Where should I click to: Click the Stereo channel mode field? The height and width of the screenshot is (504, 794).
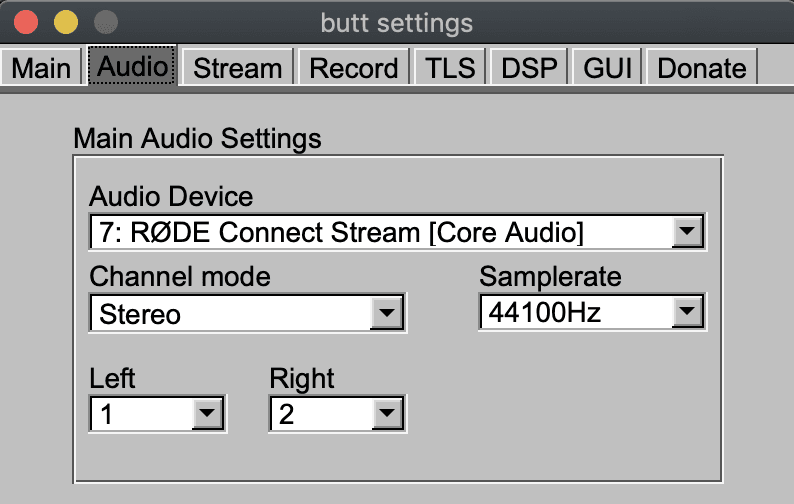[230, 314]
